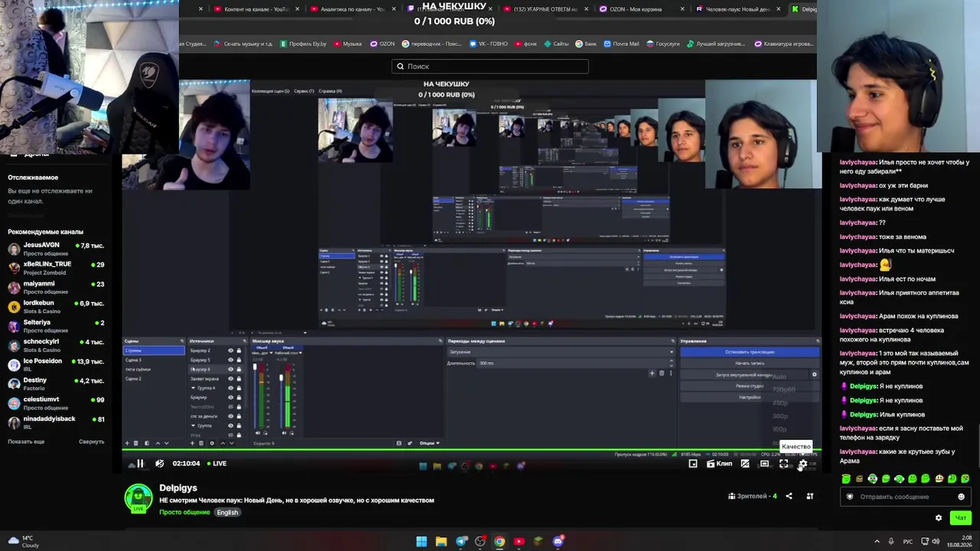Open Discord from the taskbar
980x551 pixels.
pyautogui.click(x=558, y=542)
